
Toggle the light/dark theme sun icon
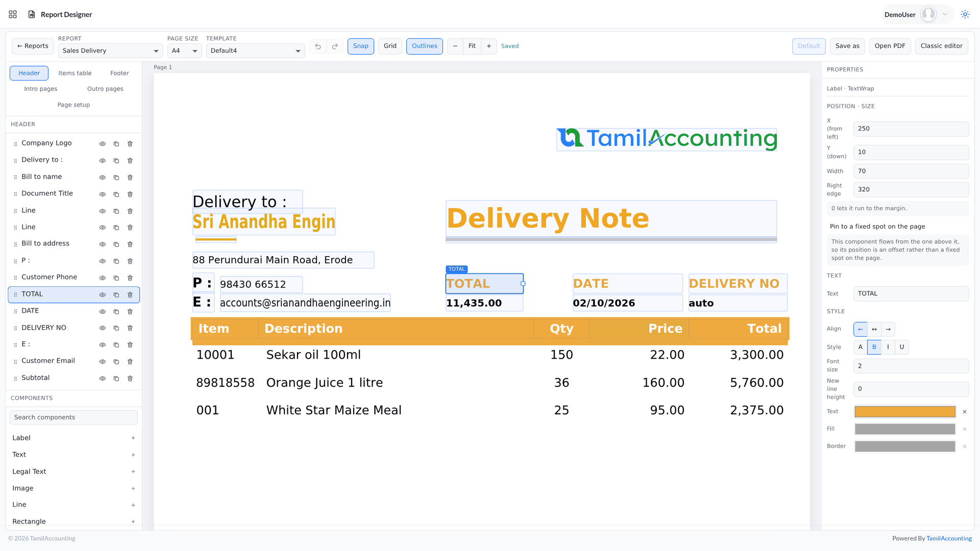pyautogui.click(x=965, y=14)
